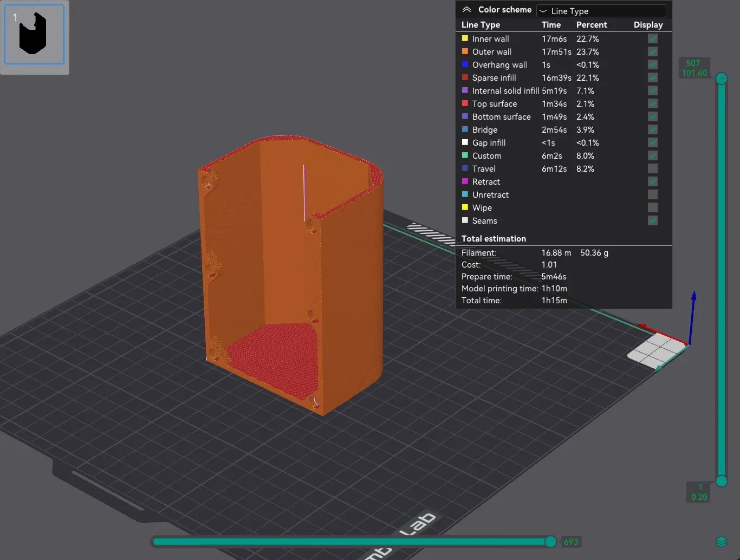Enable Travel line display checkbox
The height and width of the screenshot is (560, 740).
point(653,168)
